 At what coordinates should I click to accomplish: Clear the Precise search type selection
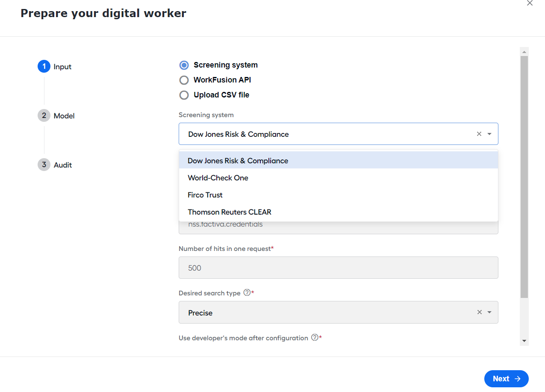[x=479, y=312]
